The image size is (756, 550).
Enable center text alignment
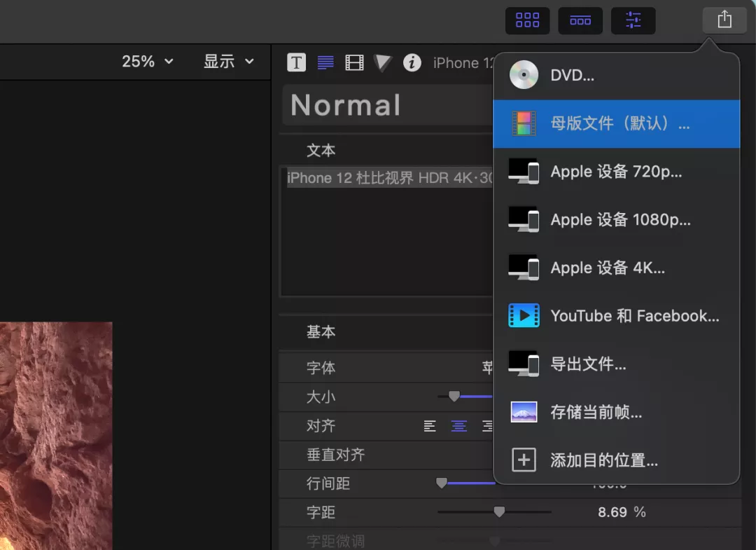458,426
